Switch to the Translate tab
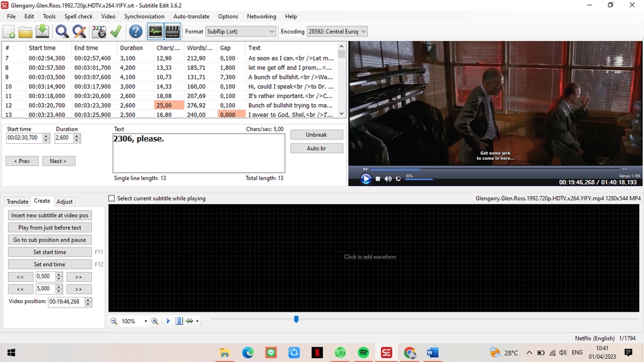The width and height of the screenshot is (644, 362). [x=17, y=201]
